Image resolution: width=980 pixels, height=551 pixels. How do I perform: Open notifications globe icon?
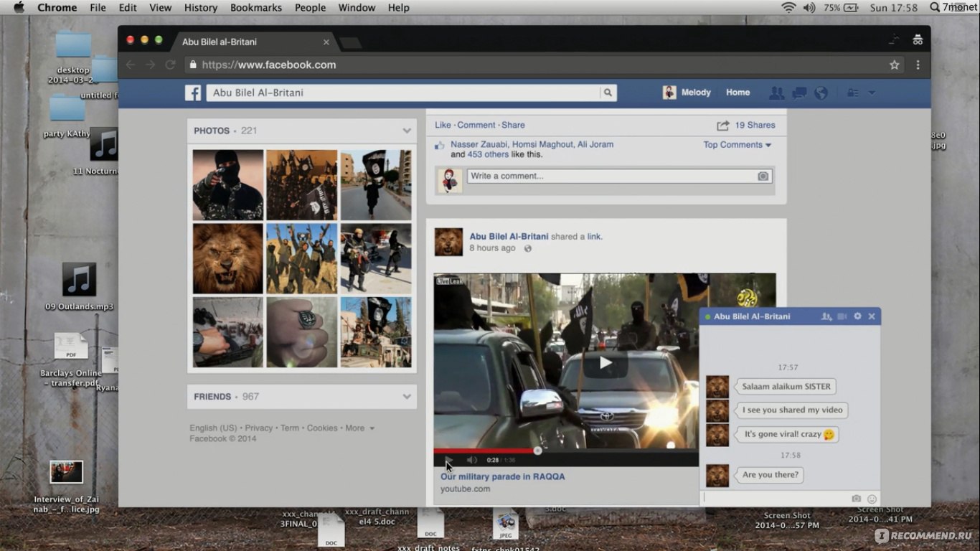pyautogui.click(x=821, y=93)
